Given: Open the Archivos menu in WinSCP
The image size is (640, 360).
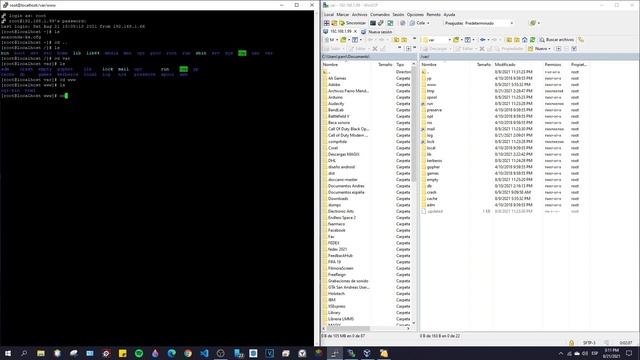Looking at the screenshot, I should click(360, 15).
